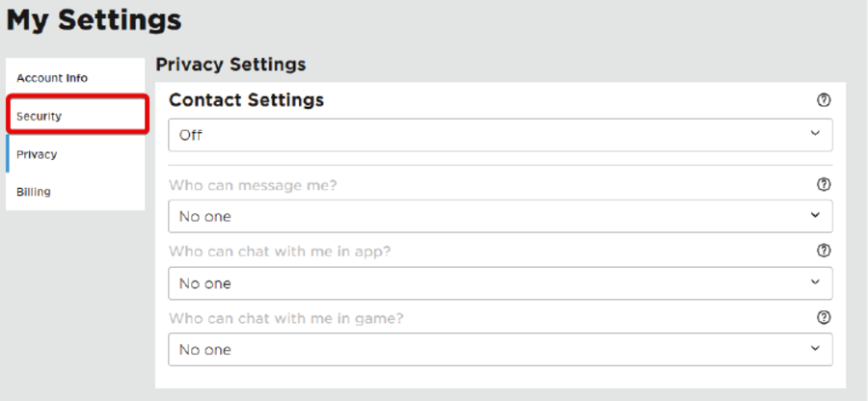Click the 'Off' value in Contact Settings
The image size is (868, 401).
tap(191, 135)
